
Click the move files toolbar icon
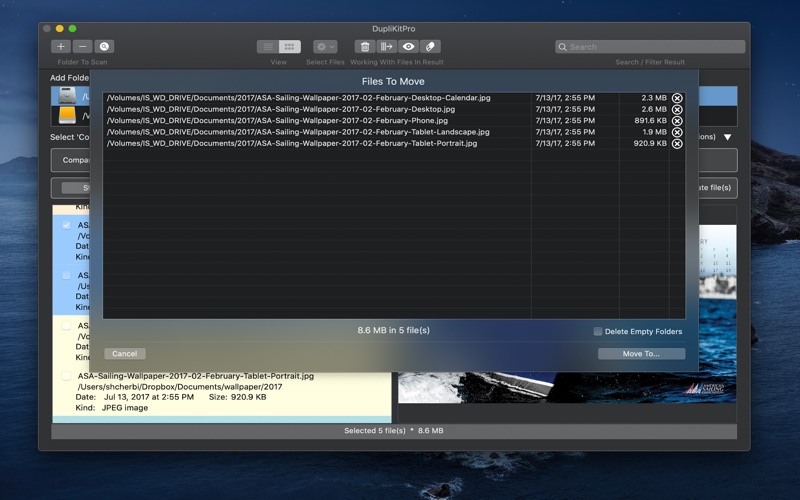[386, 46]
